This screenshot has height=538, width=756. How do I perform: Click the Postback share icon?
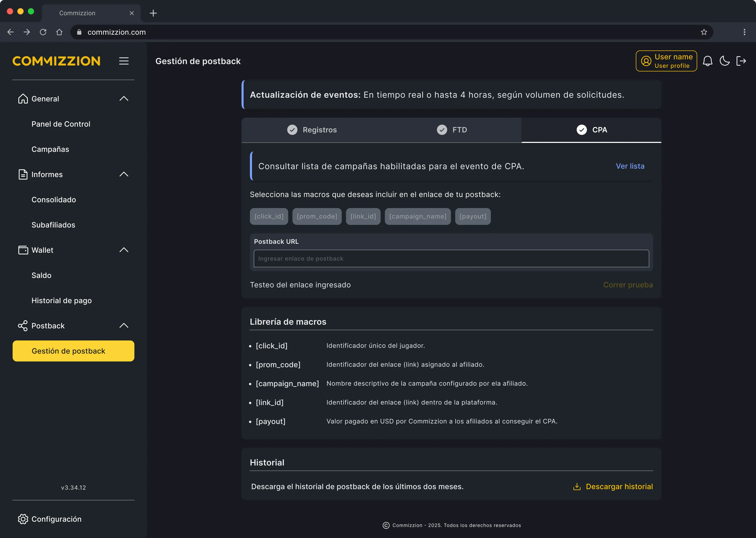point(23,326)
